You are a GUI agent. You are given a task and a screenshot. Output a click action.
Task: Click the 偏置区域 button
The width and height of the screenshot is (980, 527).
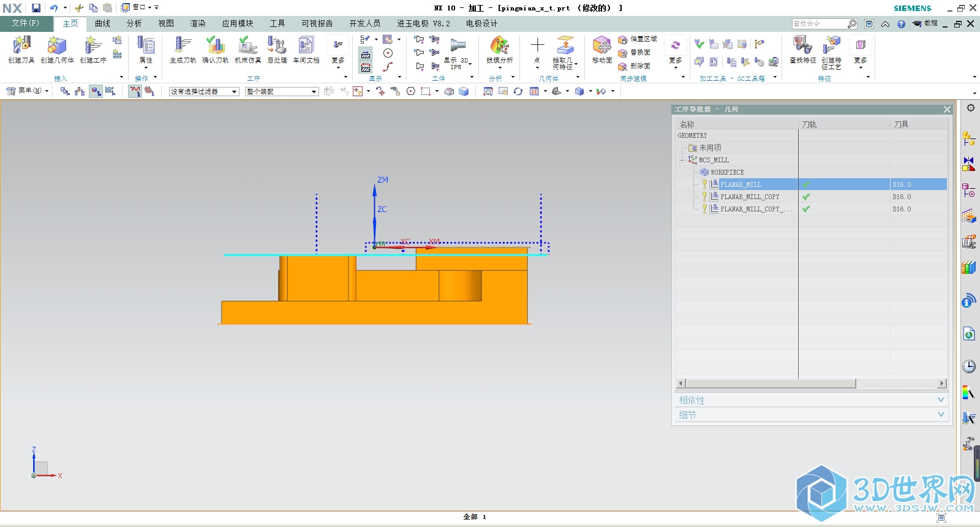coord(638,39)
